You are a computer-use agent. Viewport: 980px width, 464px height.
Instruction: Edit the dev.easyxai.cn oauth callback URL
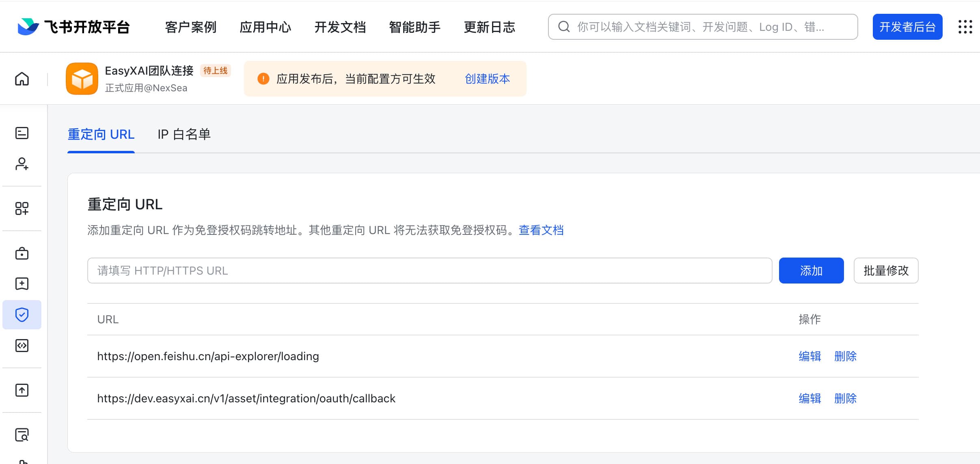tap(810, 398)
